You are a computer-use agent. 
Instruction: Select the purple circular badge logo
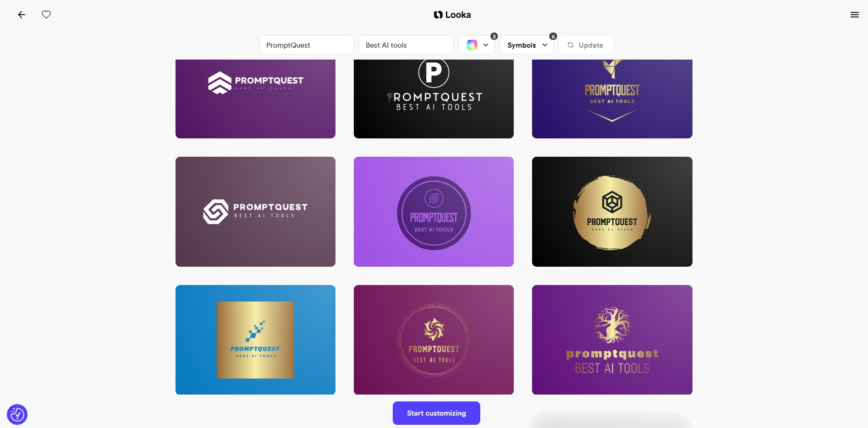tap(434, 212)
